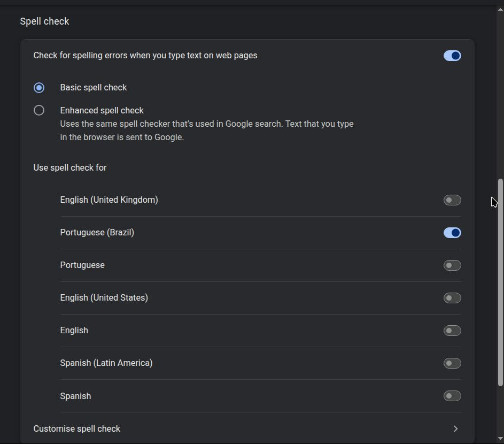Enable spell check for English (United Kingdom)
This screenshot has height=444, width=504.
(x=452, y=200)
